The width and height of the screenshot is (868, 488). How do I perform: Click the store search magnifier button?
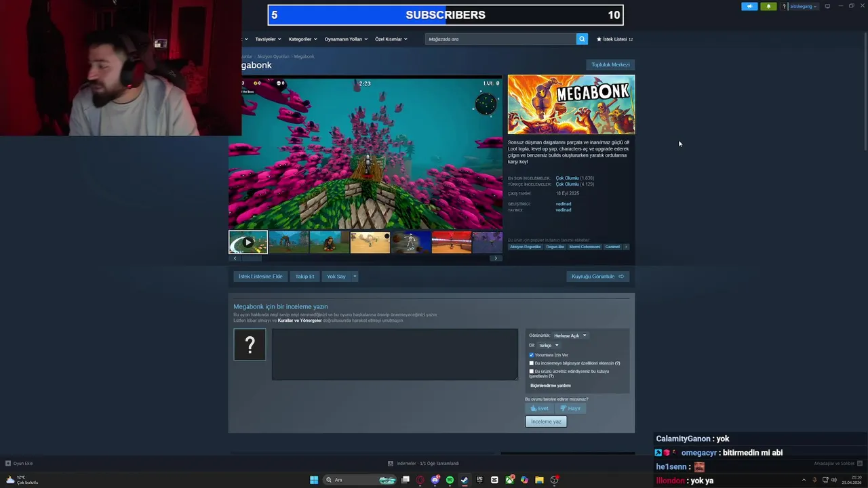tap(582, 39)
